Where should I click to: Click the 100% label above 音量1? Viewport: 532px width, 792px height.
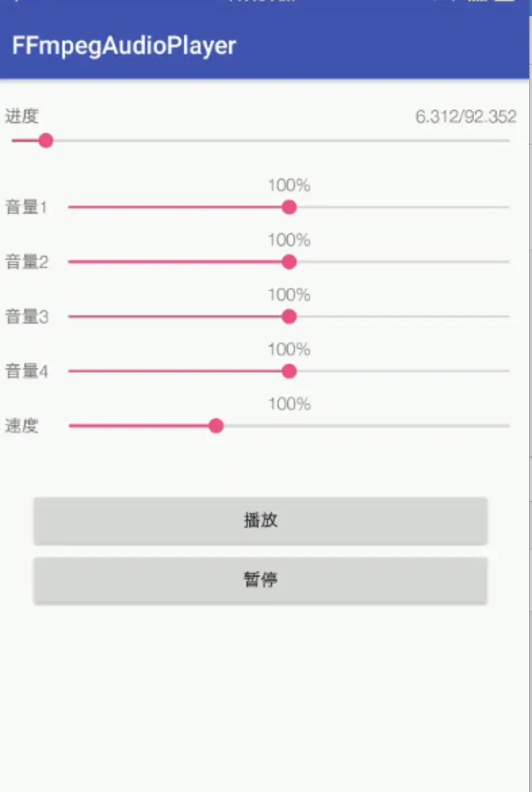pyautogui.click(x=288, y=184)
